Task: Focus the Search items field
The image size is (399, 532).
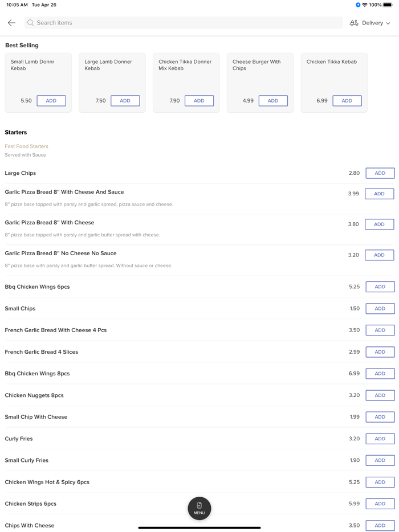Action: coord(184,23)
